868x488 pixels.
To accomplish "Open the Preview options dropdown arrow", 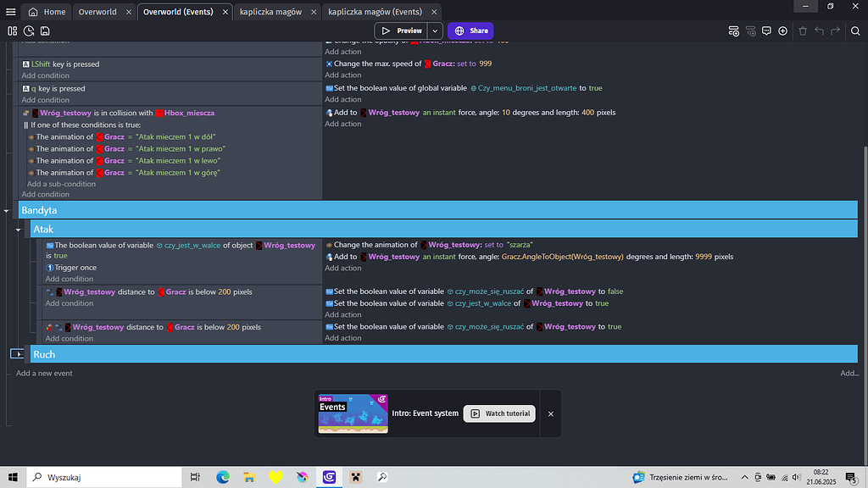I will click(435, 30).
